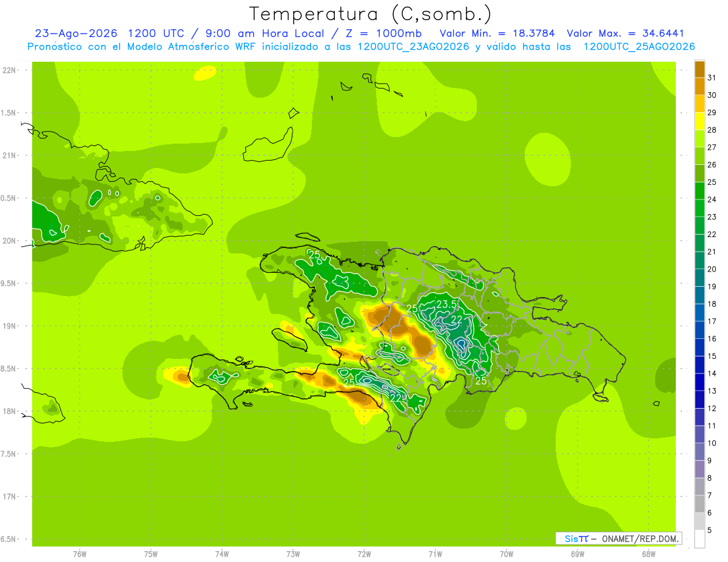Click the 'Temperatura (C,somb.)' map title
The width and height of the screenshot is (728, 562).
click(x=371, y=14)
